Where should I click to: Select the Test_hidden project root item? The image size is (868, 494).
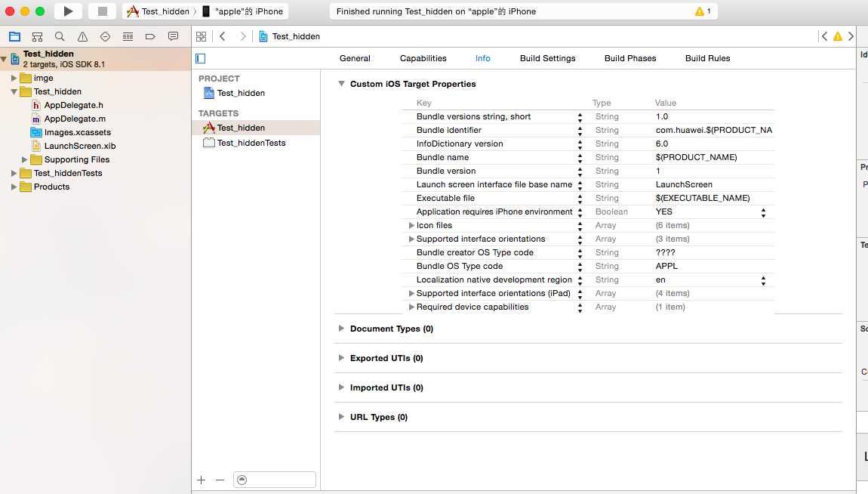click(x=95, y=59)
